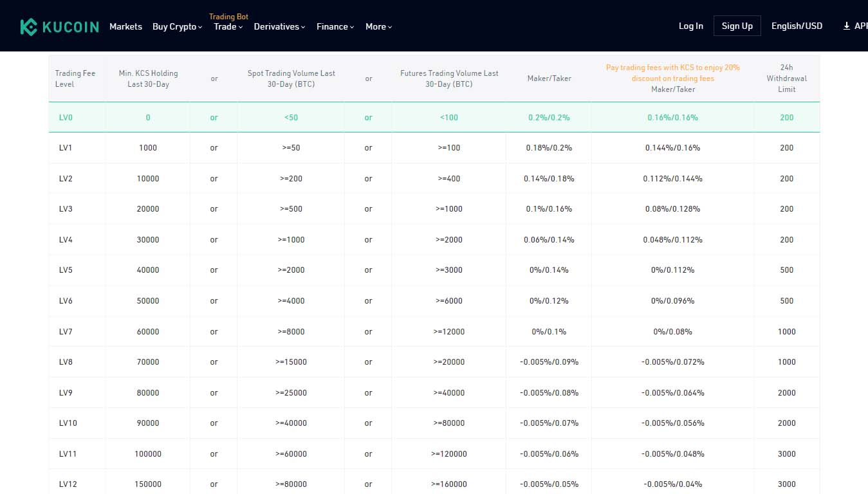This screenshot has height=494, width=868.
Task: Click the 0.048%/0.112% fee cell
Action: tap(672, 240)
